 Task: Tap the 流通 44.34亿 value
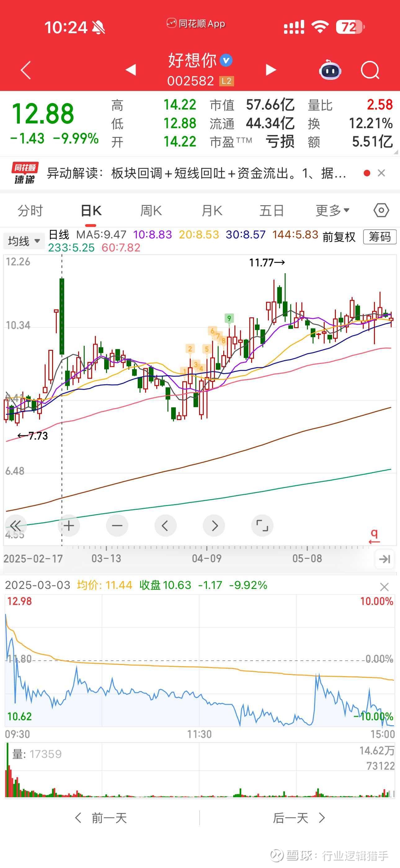pos(270,123)
